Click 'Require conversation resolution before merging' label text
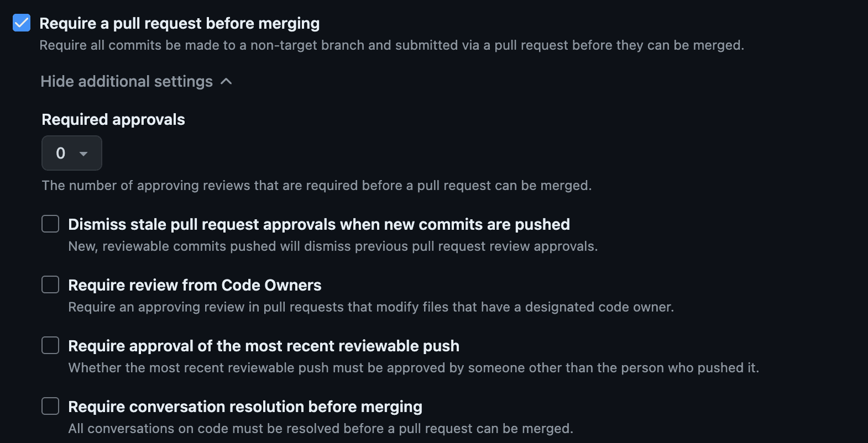The image size is (868, 443). click(245, 407)
